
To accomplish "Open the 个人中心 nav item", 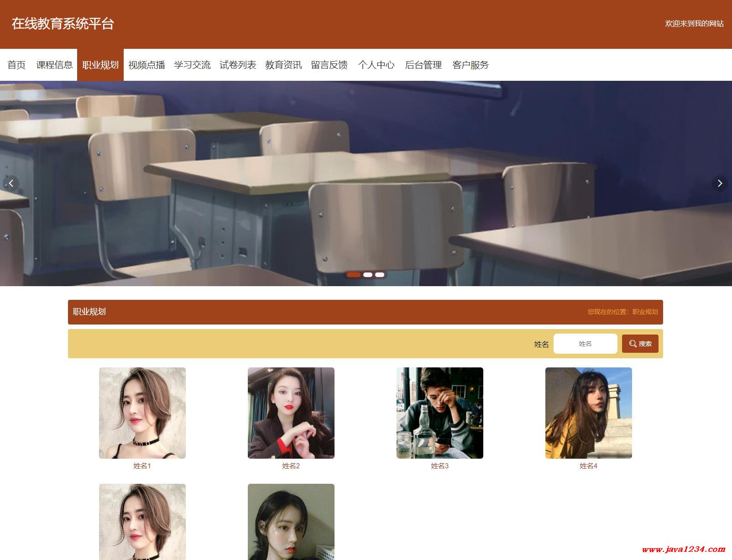I will (376, 65).
